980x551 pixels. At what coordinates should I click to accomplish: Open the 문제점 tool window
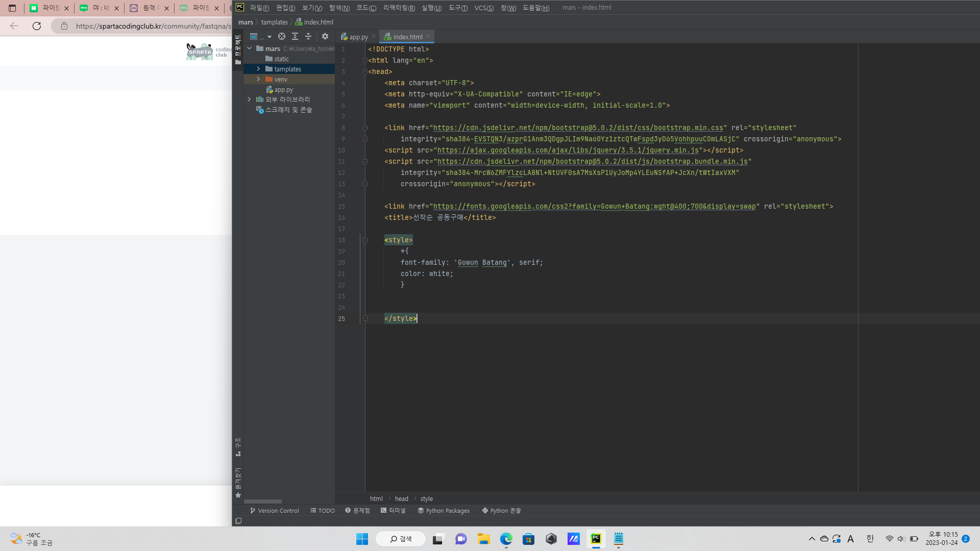(357, 511)
